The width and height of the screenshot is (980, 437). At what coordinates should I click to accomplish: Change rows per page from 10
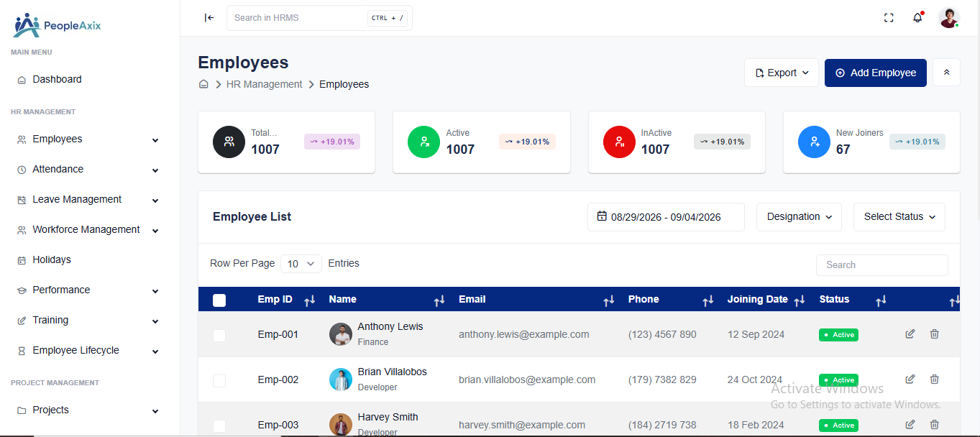[301, 264]
